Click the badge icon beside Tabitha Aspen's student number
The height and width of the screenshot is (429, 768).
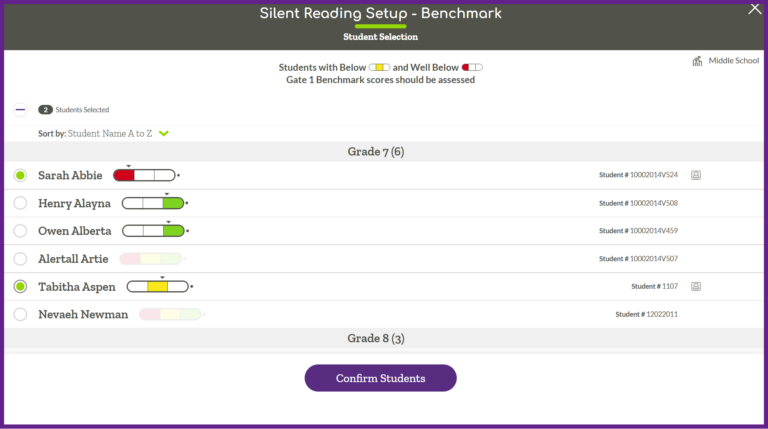pos(696,286)
